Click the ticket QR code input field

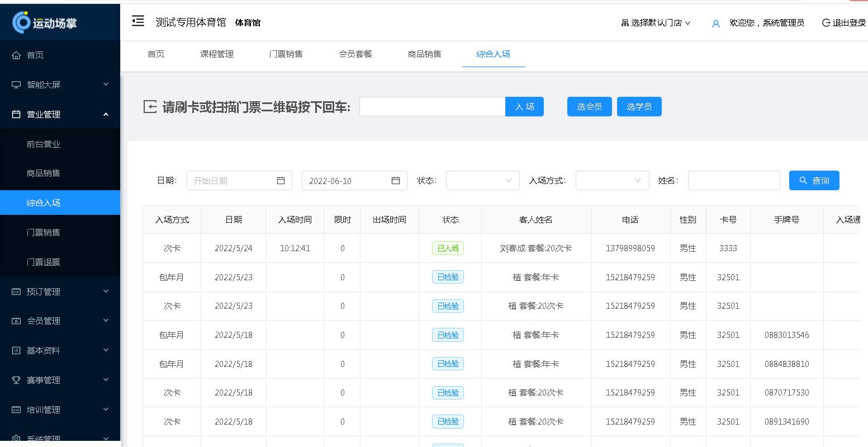(432, 106)
